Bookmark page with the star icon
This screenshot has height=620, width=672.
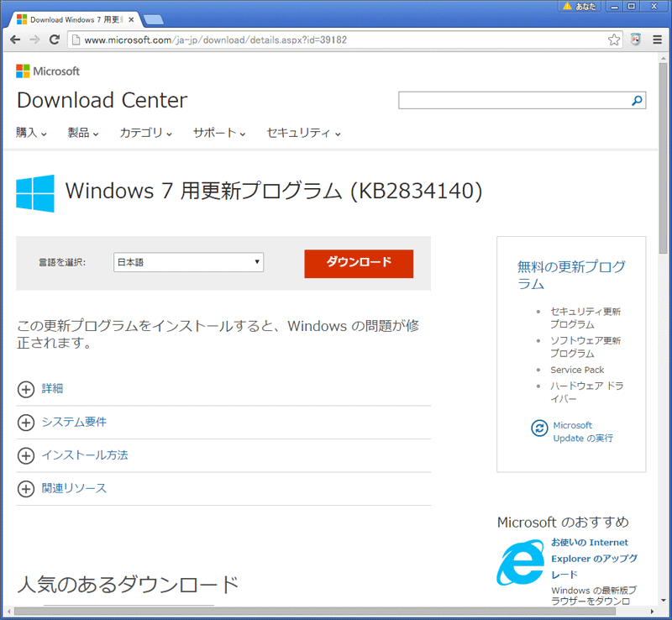click(x=614, y=39)
